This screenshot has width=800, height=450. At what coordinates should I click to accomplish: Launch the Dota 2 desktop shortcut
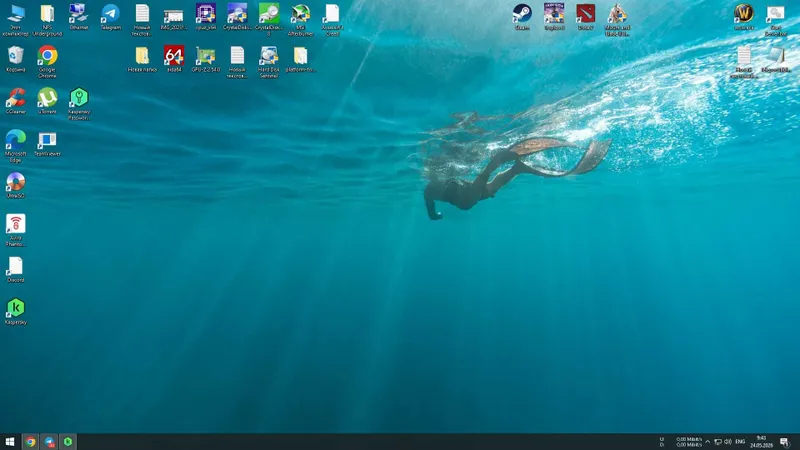(x=586, y=16)
